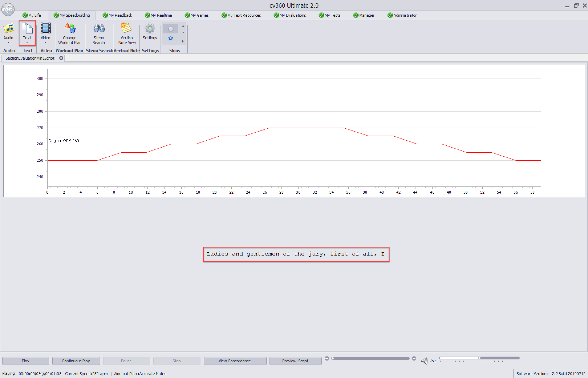Click the minus icon beside speed slider
The image size is (588, 378).
(x=327, y=358)
